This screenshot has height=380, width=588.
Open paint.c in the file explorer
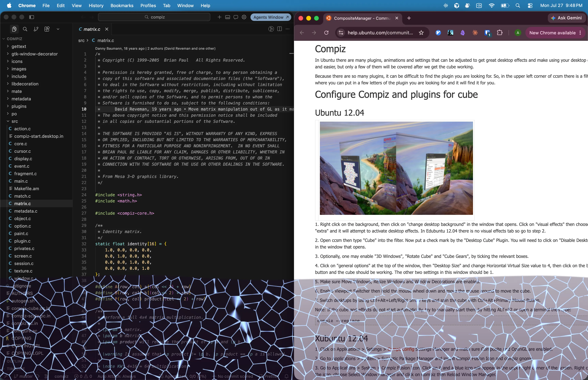tap(37, 233)
